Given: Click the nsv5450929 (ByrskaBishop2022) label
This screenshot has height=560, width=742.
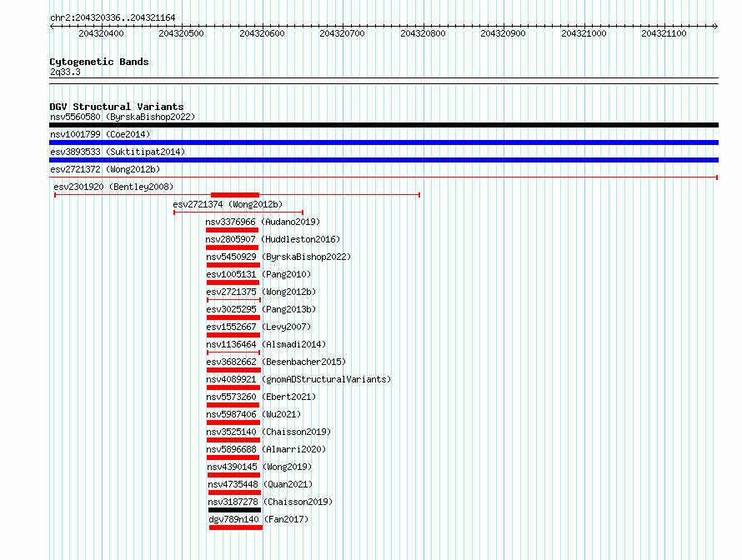Looking at the screenshot, I should (278, 257).
